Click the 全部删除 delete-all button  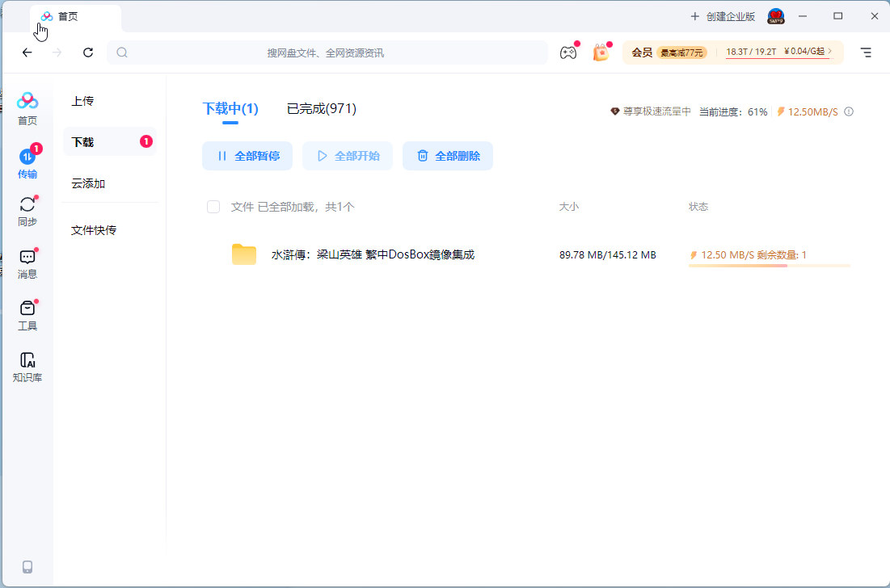[447, 156]
